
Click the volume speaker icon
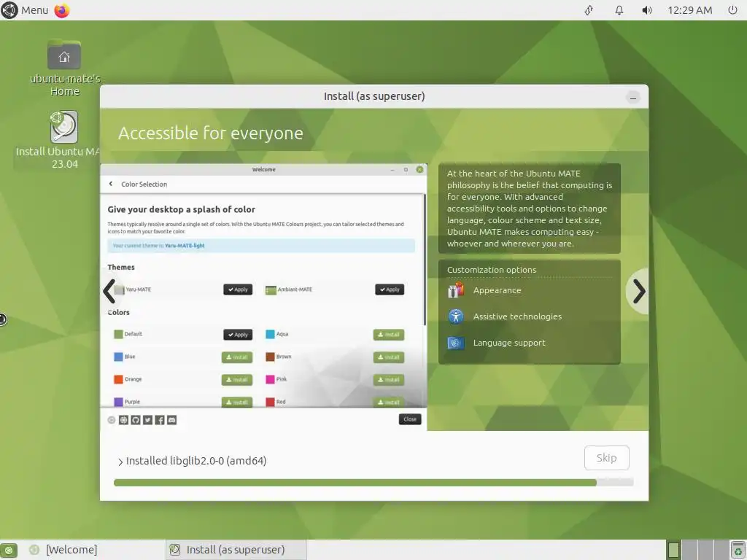tap(646, 10)
